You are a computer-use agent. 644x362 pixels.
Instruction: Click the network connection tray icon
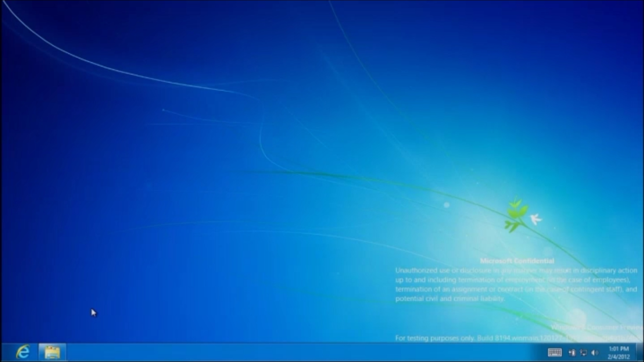[x=583, y=353]
